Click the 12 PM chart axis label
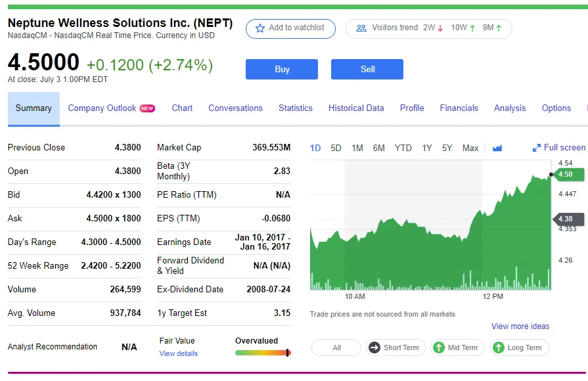 pos(493,297)
